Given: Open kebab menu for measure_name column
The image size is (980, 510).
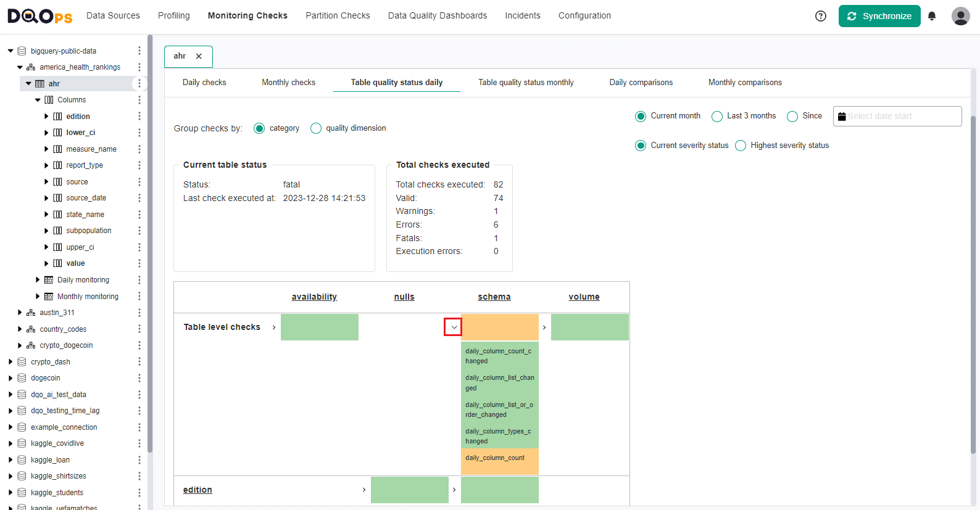Looking at the screenshot, I should 139,149.
